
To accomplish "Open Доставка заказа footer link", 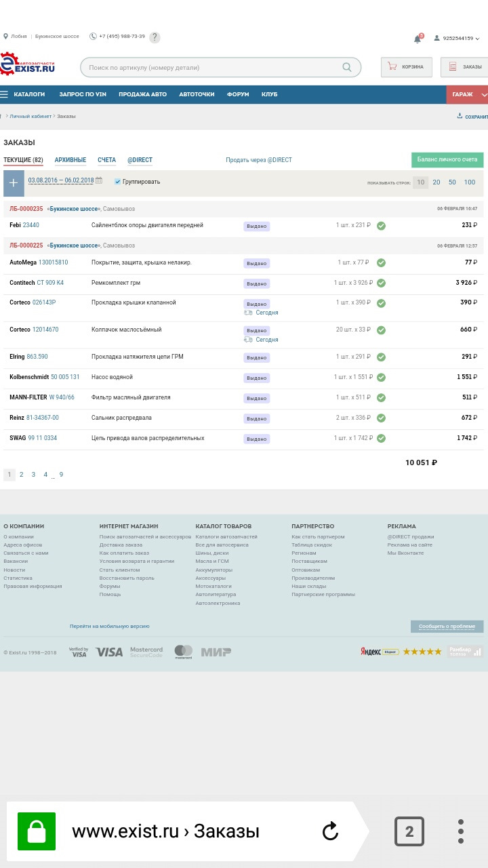I will point(121,545).
